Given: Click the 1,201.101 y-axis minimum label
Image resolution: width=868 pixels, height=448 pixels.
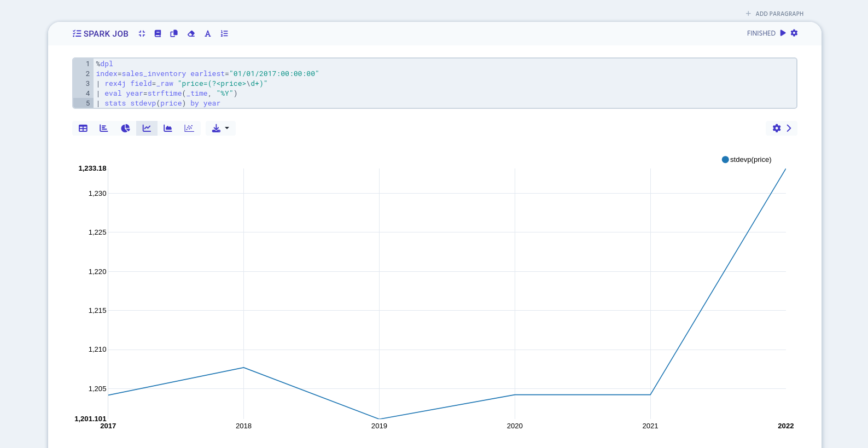Looking at the screenshot, I should tap(90, 418).
